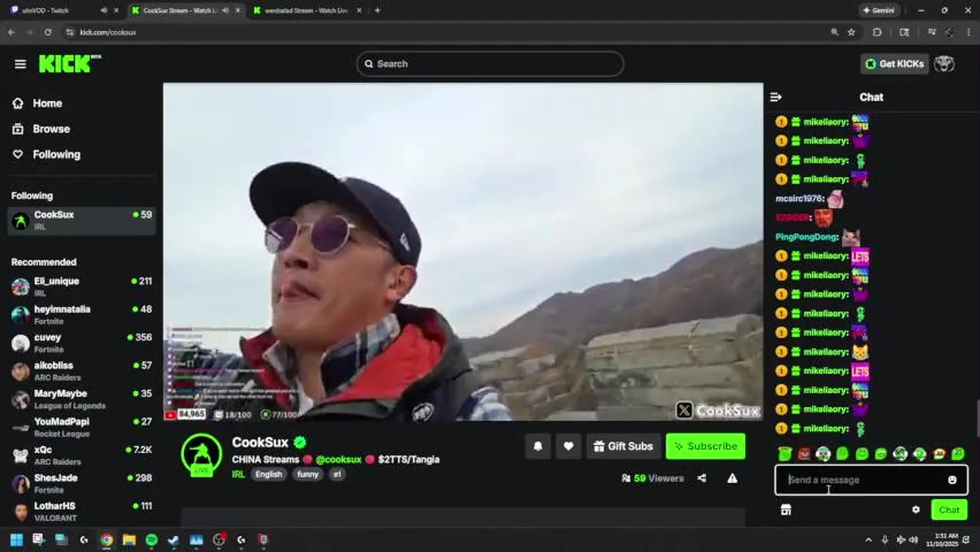
Task: Open ShesJade recommended channel
Action: pos(81,483)
